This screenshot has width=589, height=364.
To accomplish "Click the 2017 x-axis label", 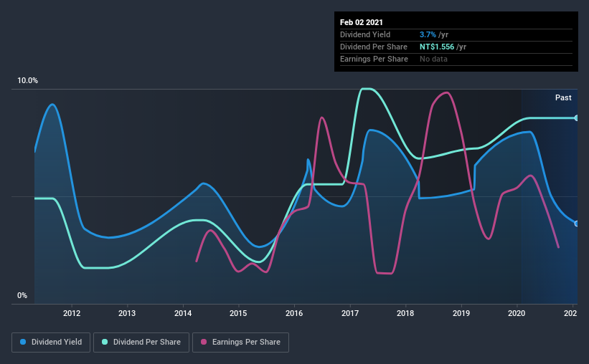I will tap(350, 313).
